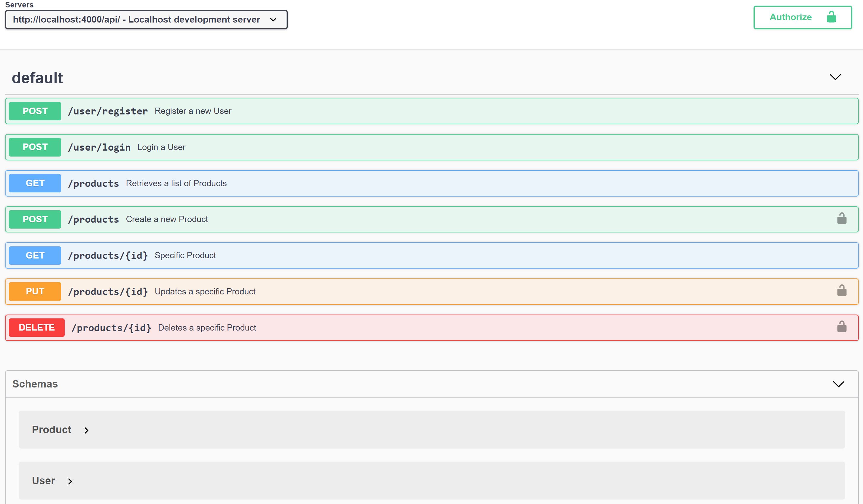The width and height of the screenshot is (863, 504).
Task: Click the default tag heading
Action: click(37, 78)
